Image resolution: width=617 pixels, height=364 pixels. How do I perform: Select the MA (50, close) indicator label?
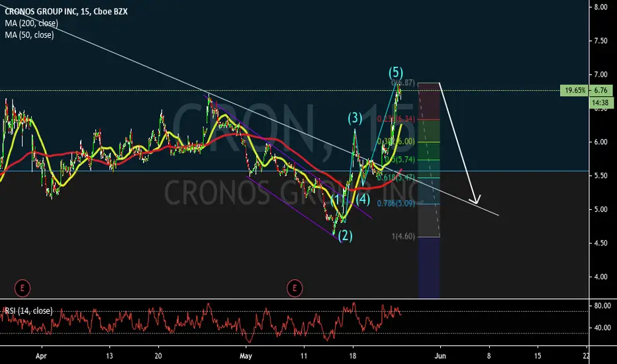[29, 35]
